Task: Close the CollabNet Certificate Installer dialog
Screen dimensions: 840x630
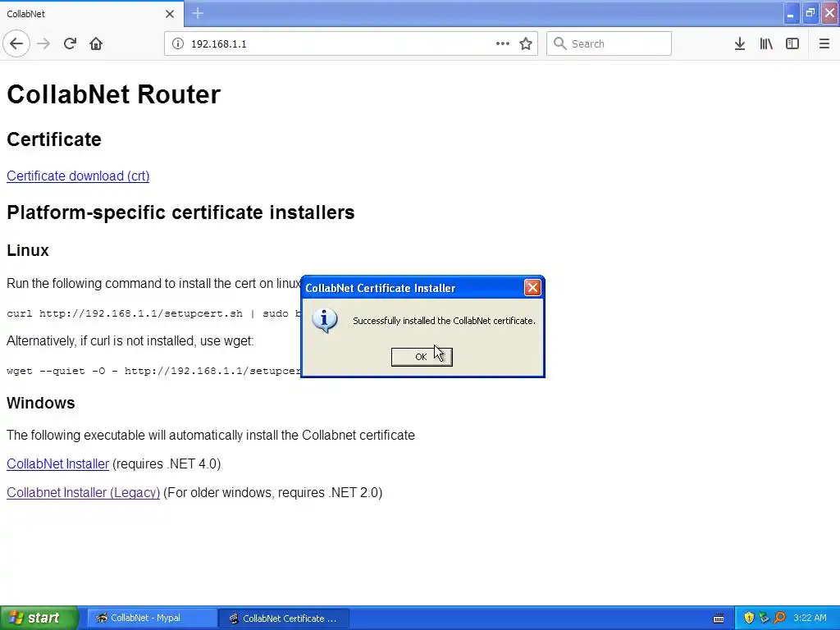Action: (x=532, y=288)
